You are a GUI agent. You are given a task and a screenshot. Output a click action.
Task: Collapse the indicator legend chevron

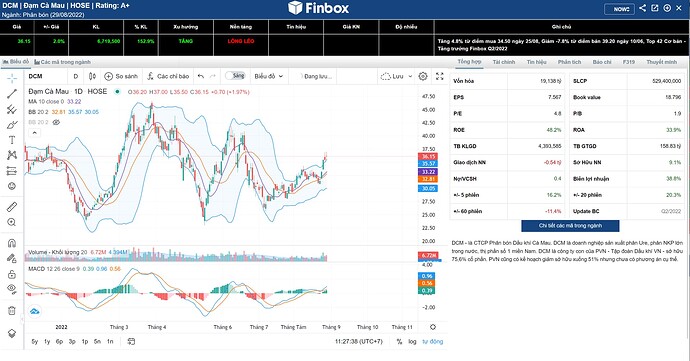click(x=34, y=133)
